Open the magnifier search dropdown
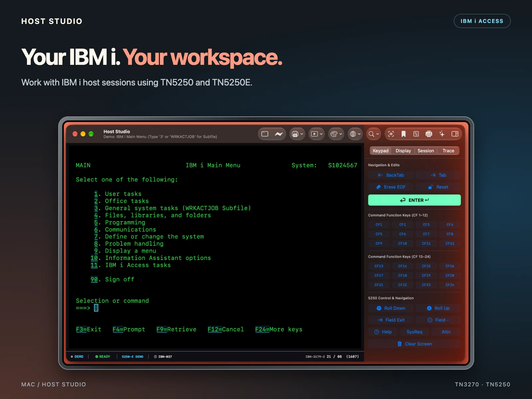 374,134
